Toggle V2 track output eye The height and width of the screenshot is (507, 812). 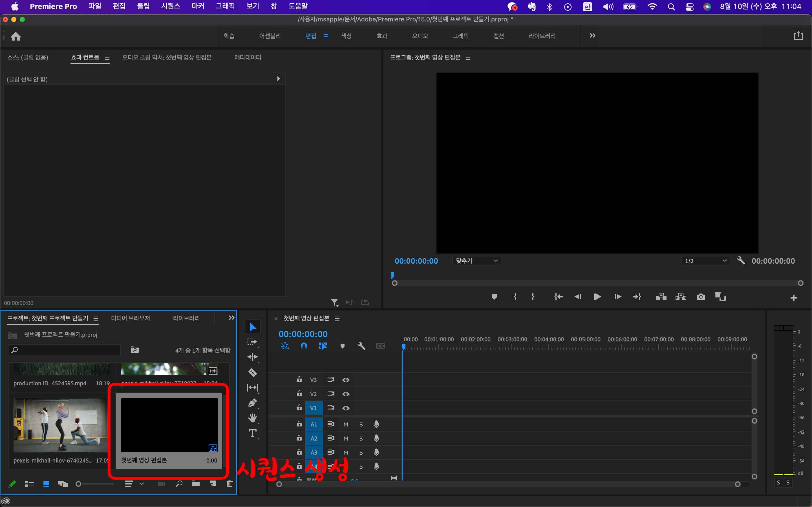346,394
